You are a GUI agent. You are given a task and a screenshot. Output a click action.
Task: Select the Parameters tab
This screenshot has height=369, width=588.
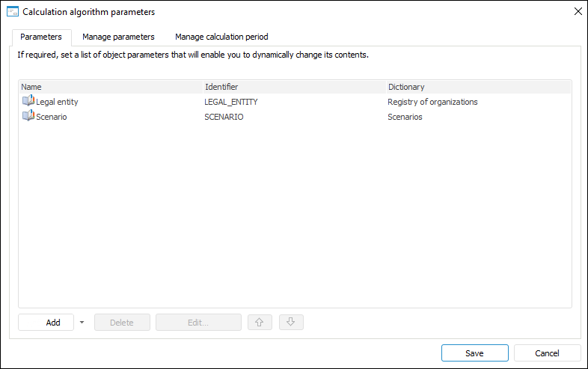[x=41, y=37]
